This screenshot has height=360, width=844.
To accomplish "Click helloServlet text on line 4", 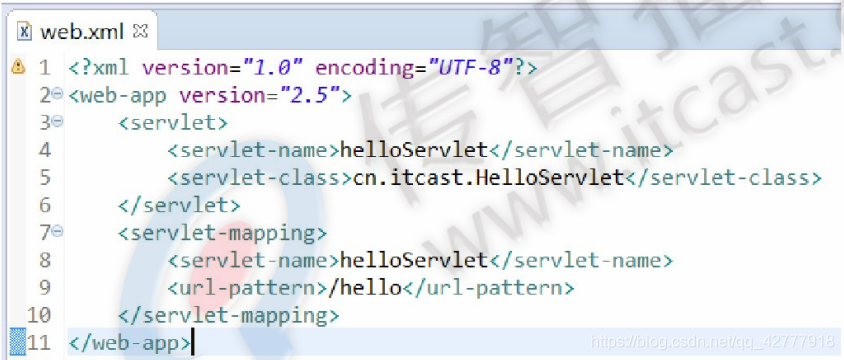I will pyautogui.click(x=414, y=151).
